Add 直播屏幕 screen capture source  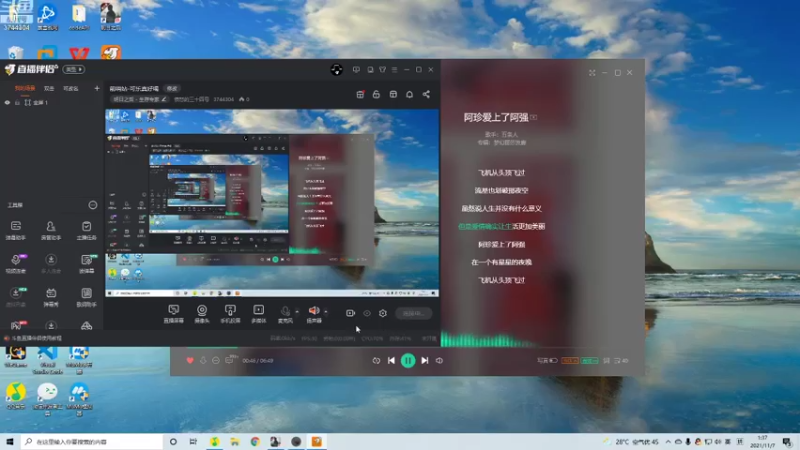pos(173,314)
